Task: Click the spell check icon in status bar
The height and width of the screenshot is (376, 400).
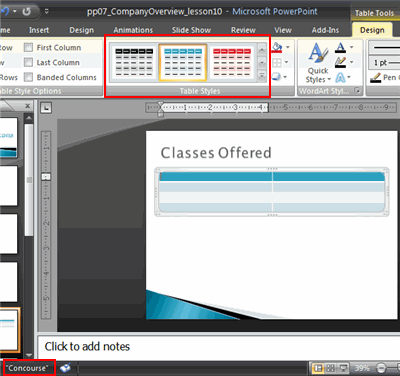Action: point(66,368)
